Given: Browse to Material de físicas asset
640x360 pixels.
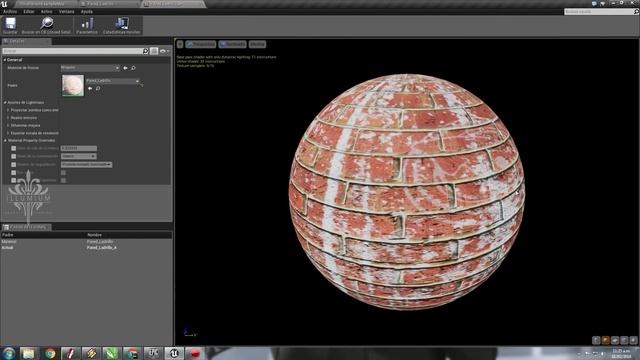Looking at the screenshot, I should pyautogui.click(x=133, y=68).
